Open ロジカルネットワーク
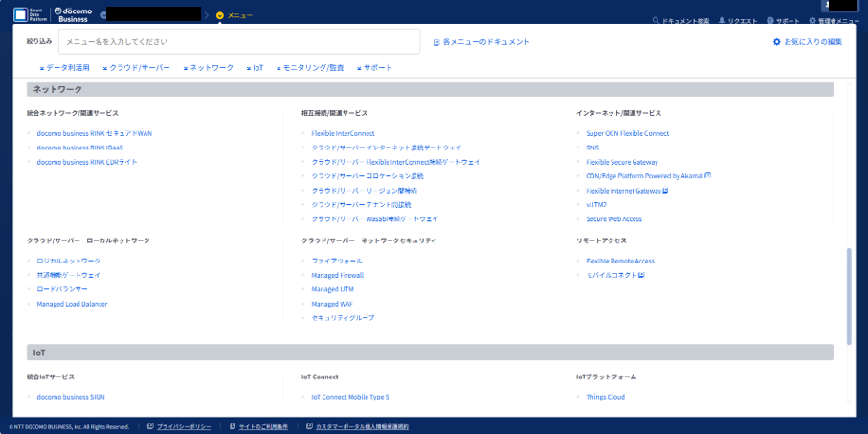Viewport: 868px width, 434px height. 69,261
